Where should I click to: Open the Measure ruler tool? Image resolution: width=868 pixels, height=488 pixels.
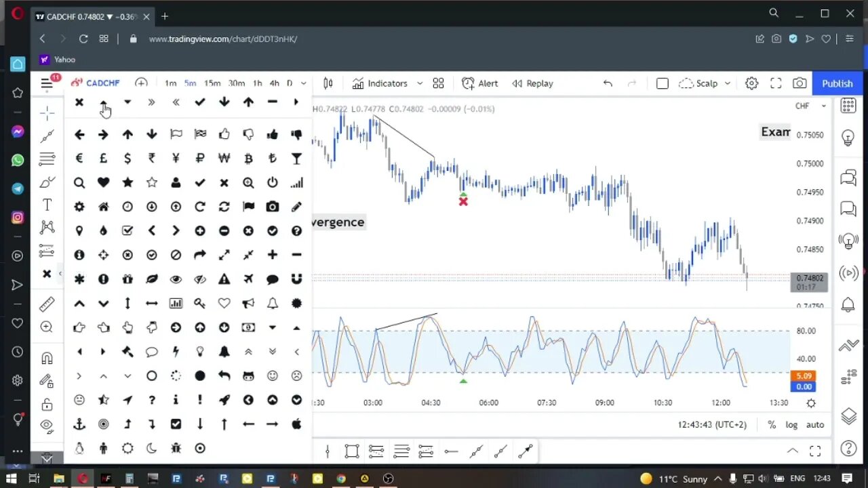pos(47,305)
